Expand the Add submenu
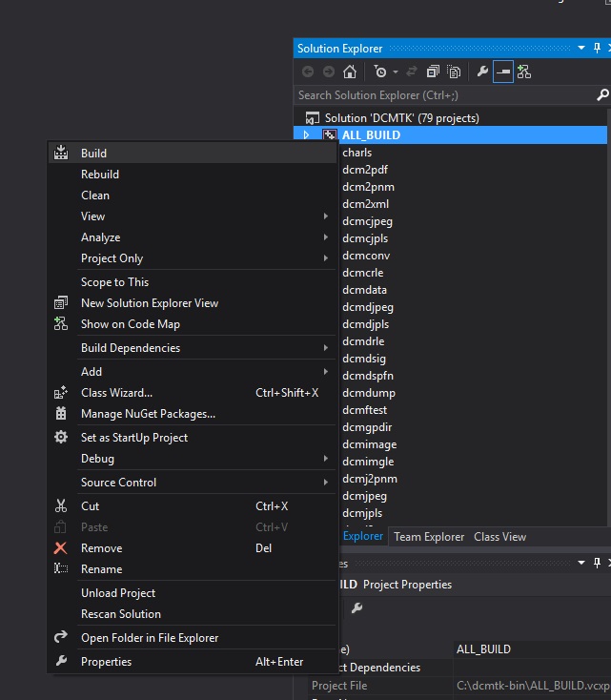The height and width of the screenshot is (700, 611). click(x=192, y=371)
